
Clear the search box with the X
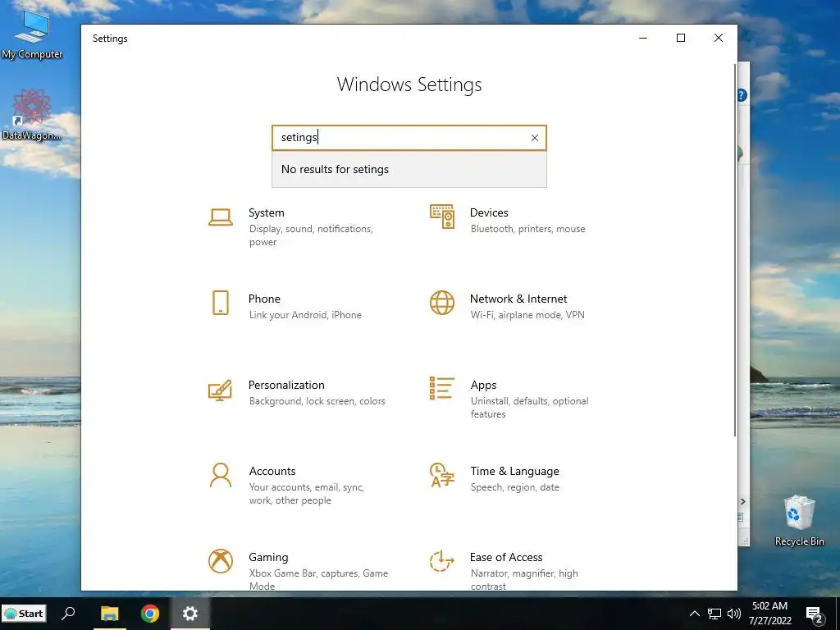535,138
